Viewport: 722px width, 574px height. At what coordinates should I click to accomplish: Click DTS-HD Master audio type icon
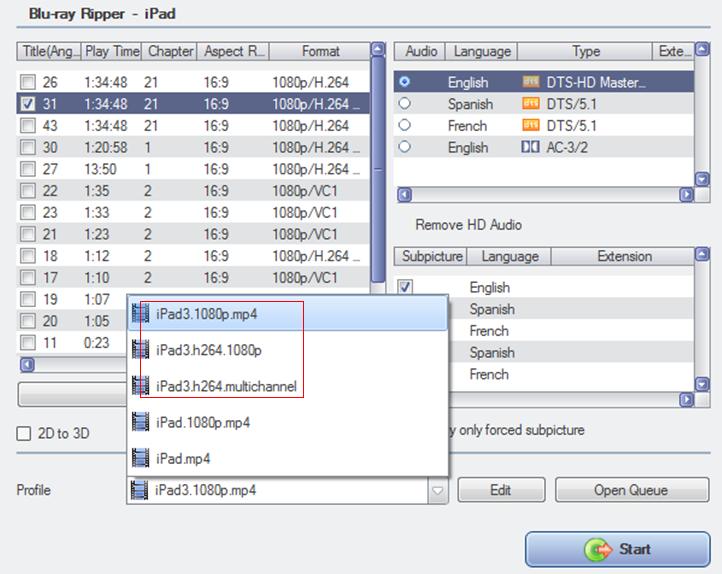point(530,82)
